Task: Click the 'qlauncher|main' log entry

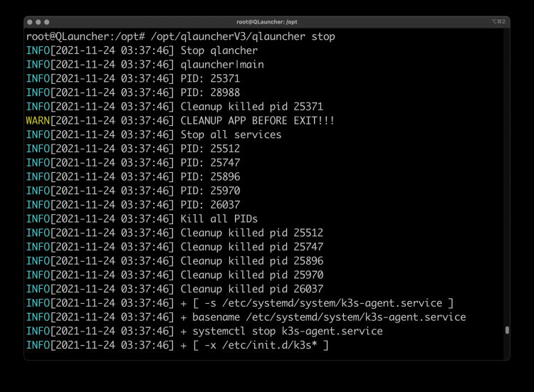Action: [222, 64]
